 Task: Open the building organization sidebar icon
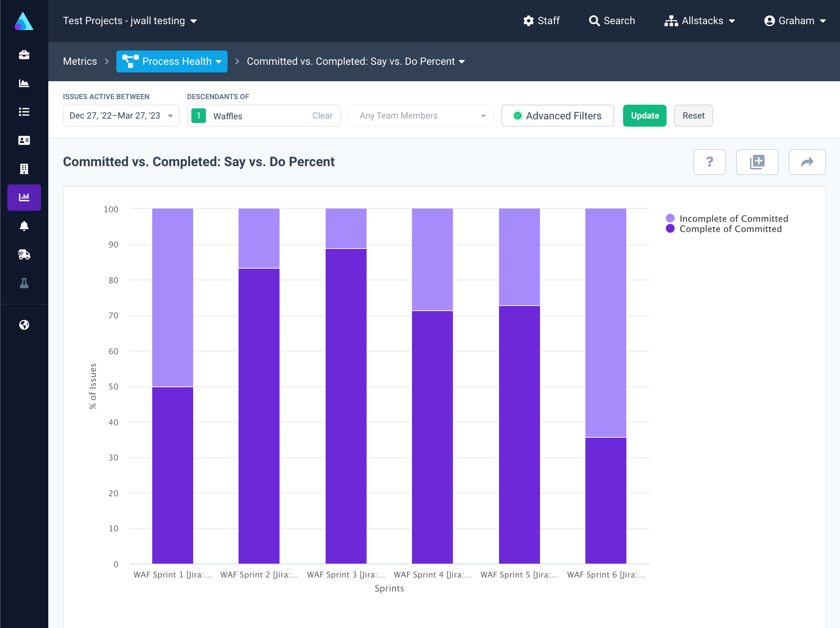[24, 169]
